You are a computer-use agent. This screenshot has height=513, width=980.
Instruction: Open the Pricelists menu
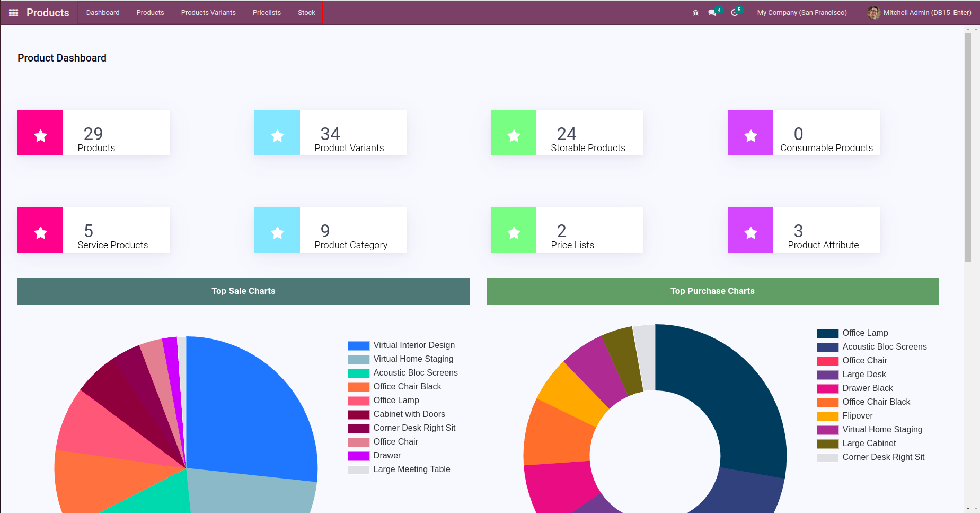(267, 13)
